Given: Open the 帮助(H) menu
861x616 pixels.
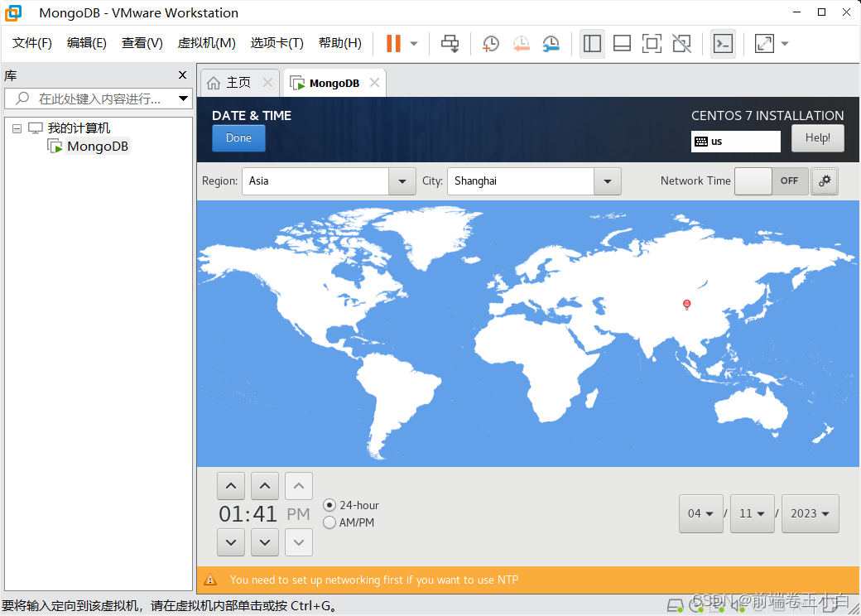Looking at the screenshot, I should [340, 43].
